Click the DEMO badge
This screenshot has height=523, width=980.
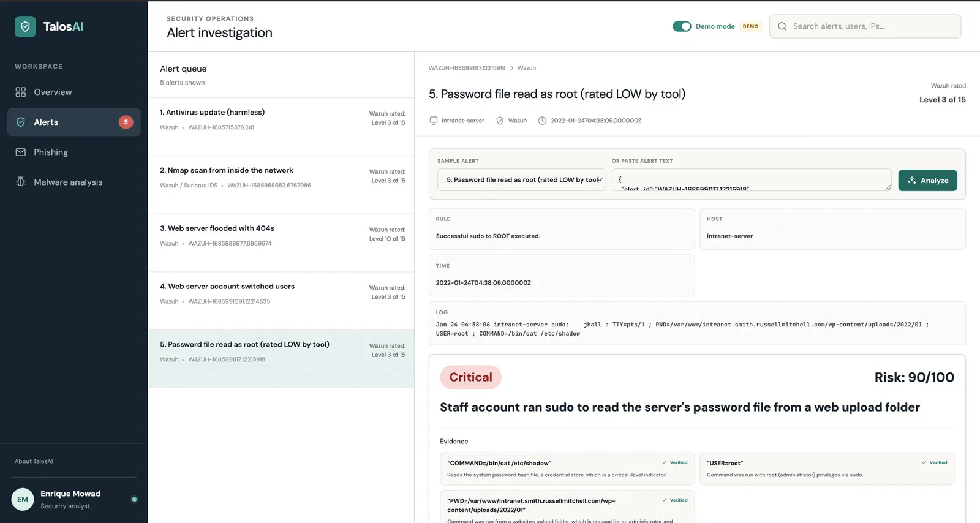(x=750, y=26)
